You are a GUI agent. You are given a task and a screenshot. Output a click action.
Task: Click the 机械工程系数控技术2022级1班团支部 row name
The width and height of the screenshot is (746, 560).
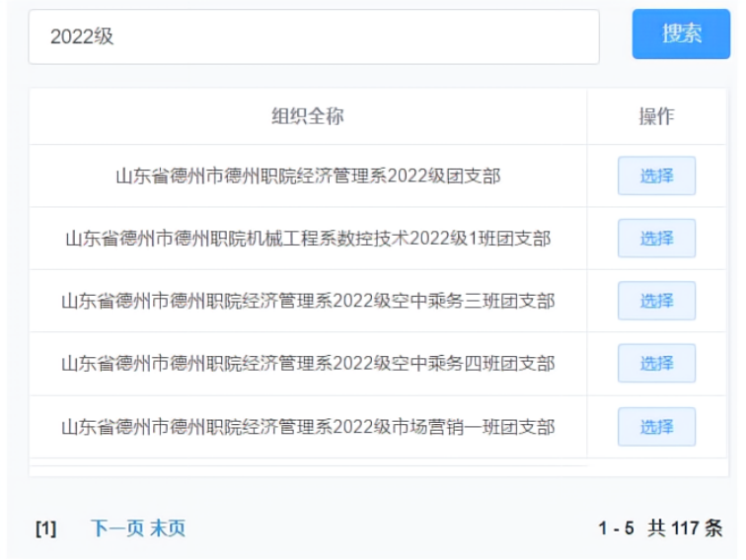click(x=308, y=239)
